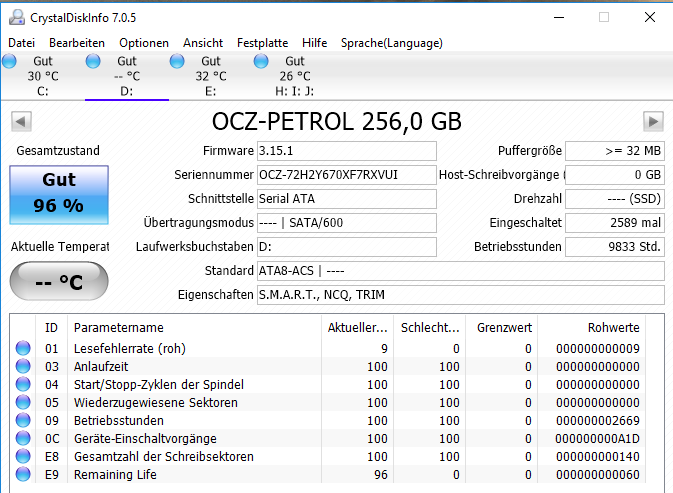Select the Anlaufzeit parameter name
This screenshot has width=673, height=493.
coord(101,366)
